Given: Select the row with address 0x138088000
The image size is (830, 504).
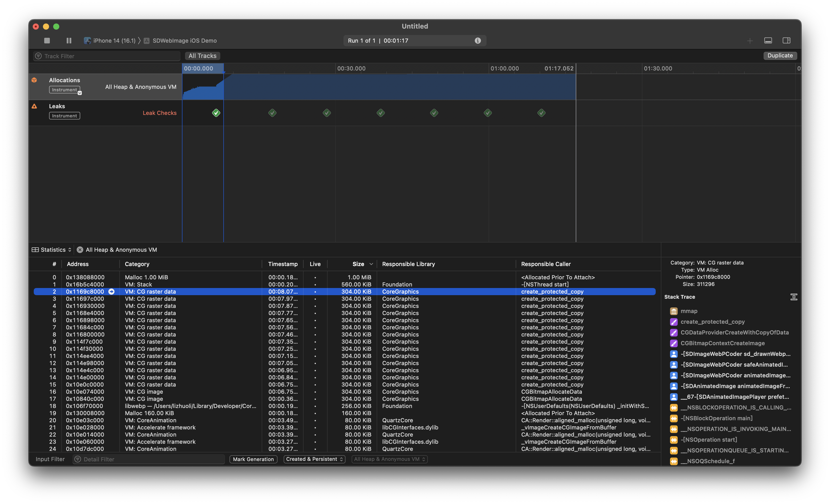Looking at the screenshot, I should 344,277.
